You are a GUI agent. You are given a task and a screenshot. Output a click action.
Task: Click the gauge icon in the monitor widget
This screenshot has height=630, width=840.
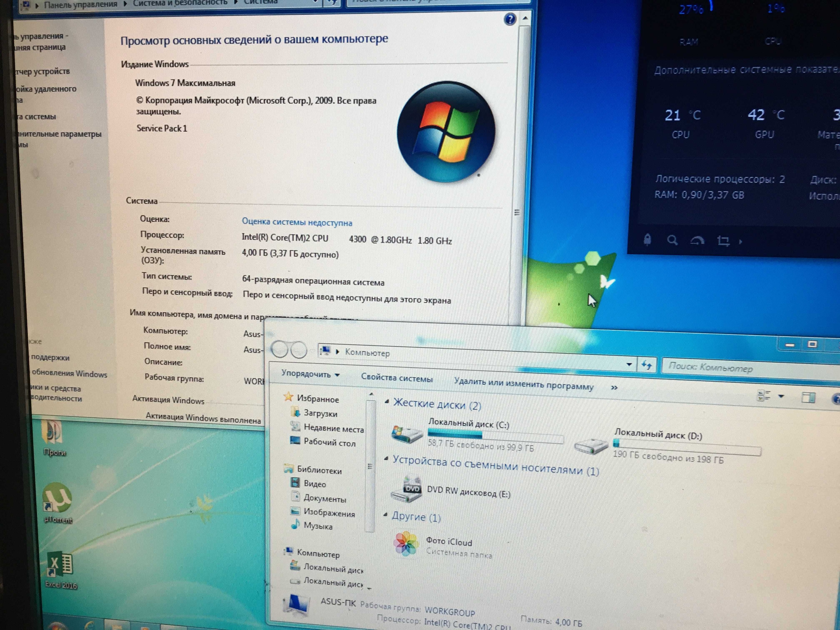[x=697, y=240]
